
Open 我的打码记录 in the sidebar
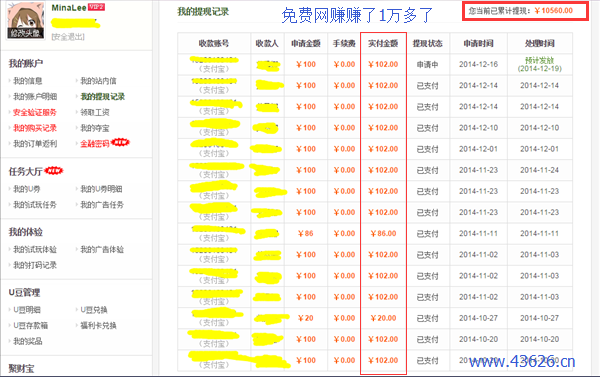click(35, 265)
